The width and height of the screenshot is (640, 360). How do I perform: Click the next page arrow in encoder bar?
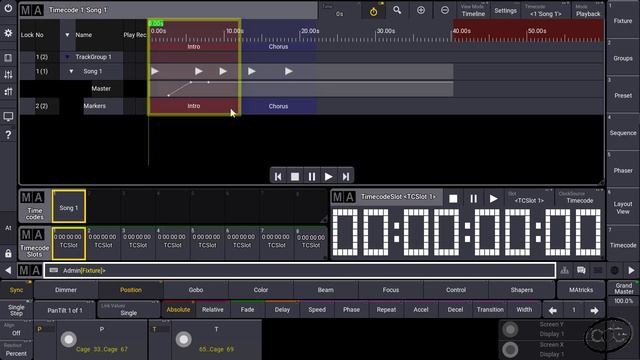pyautogui.click(x=594, y=310)
